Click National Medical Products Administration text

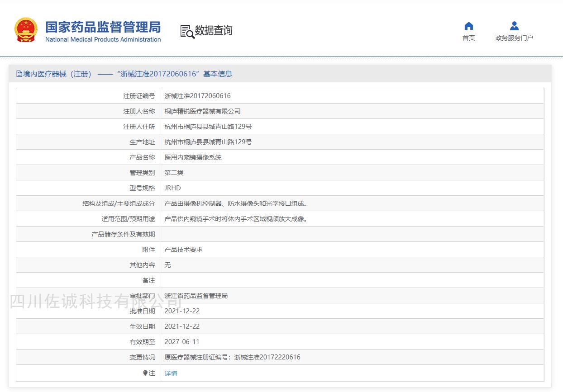pos(103,39)
